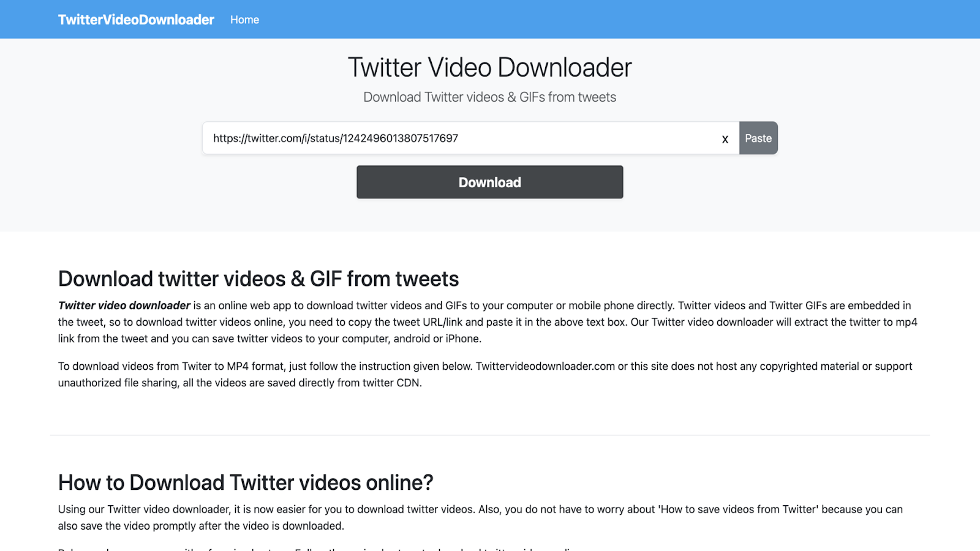This screenshot has height=551, width=980.
Task: Open the TwitterVideoDownloader brand logo link
Action: [x=136, y=20]
